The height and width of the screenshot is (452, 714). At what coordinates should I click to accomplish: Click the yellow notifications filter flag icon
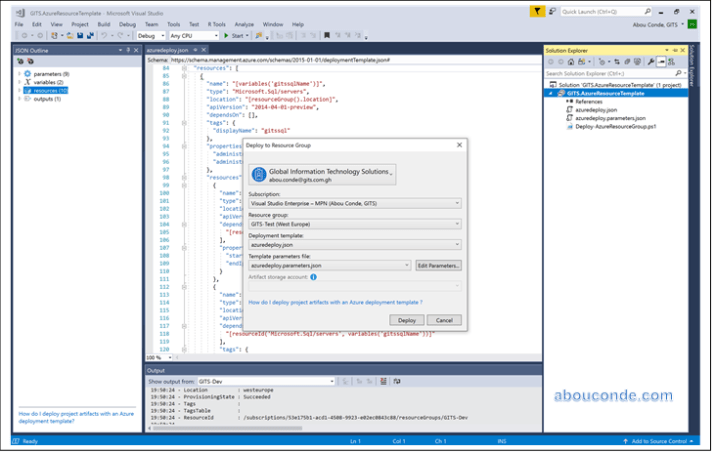(x=539, y=10)
